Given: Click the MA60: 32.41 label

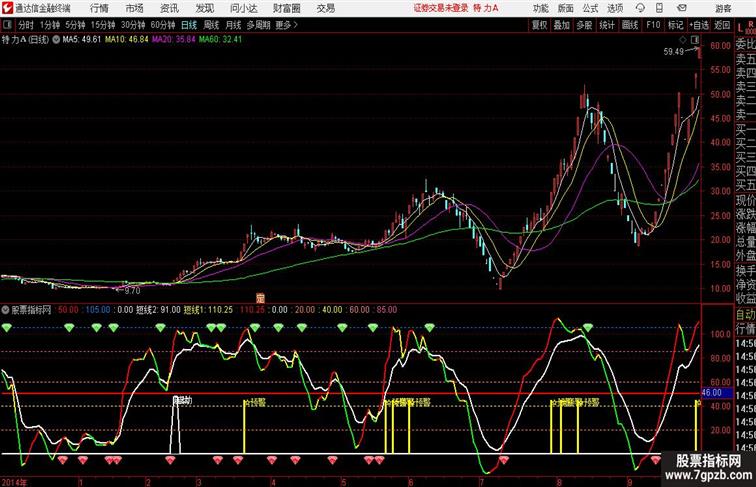Looking at the screenshot, I should point(220,40).
